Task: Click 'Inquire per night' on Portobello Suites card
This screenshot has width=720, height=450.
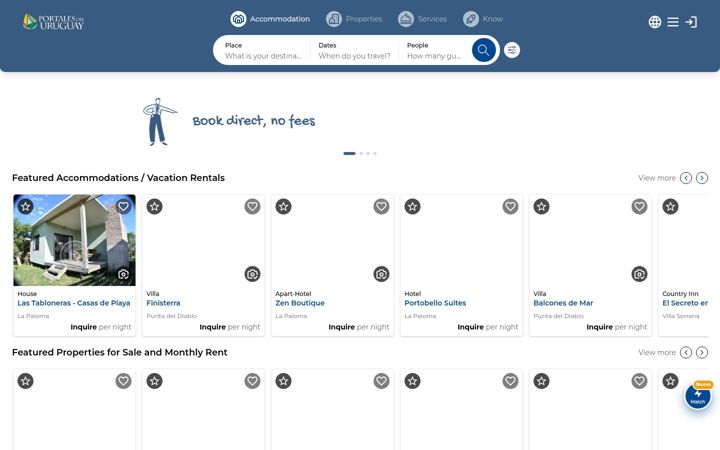Action: [488, 327]
